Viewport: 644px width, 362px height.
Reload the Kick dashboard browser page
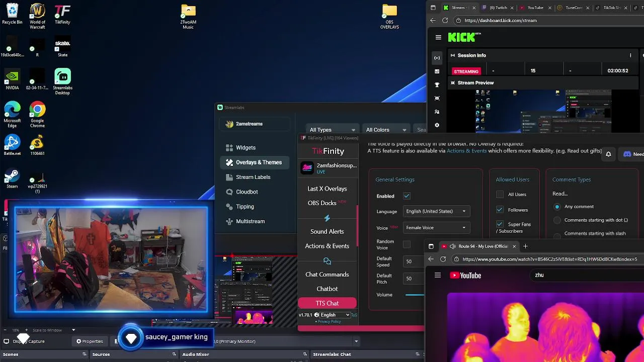pos(445,21)
